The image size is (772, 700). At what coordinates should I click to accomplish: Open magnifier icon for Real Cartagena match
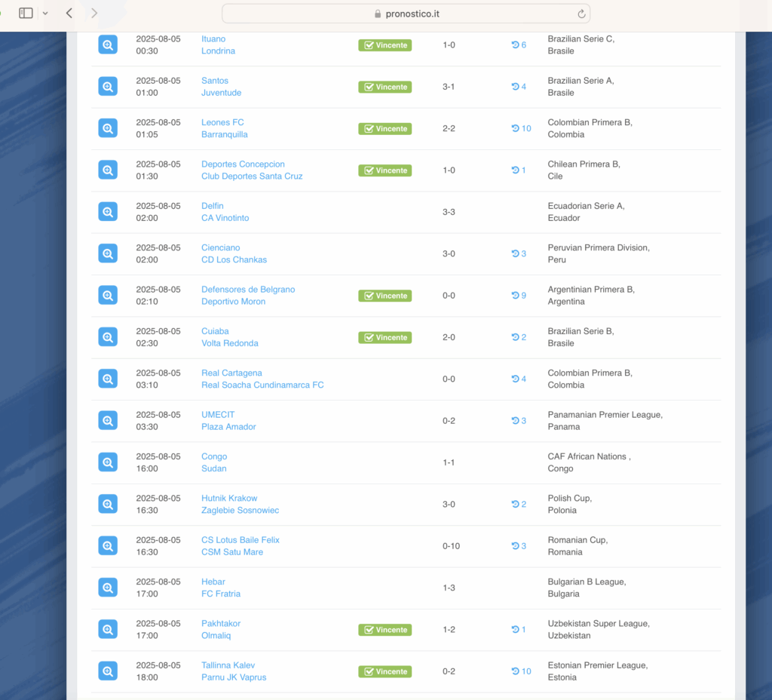pyautogui.click(x=107, y=379)
